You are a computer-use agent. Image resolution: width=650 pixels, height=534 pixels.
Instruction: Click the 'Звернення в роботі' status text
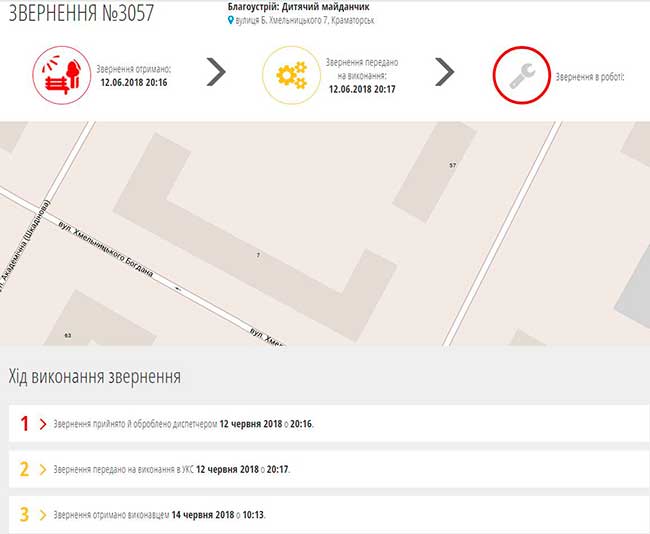tap(588, 76)
